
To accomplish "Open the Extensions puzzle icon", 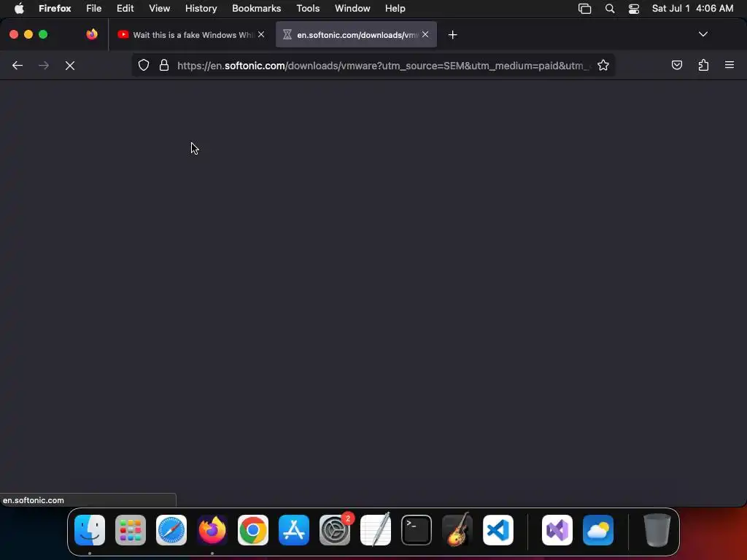I will (x=703, y=65).
